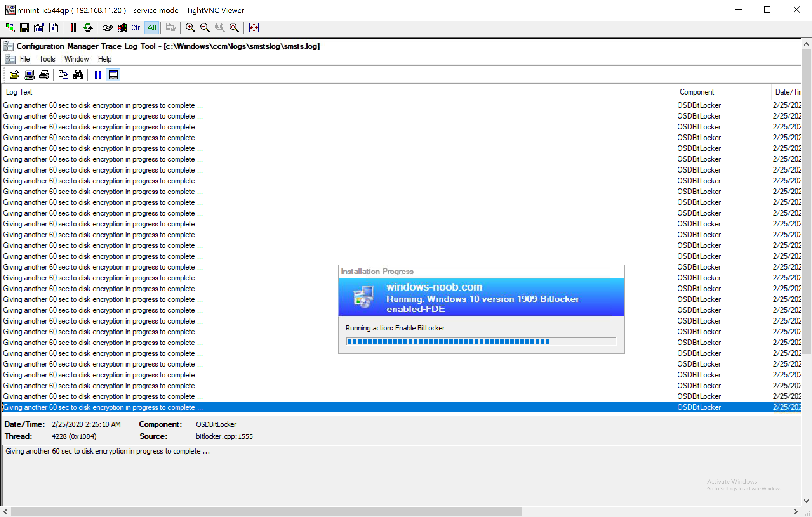
Task: Open the Help menu
Action: (x=105, y=59)
